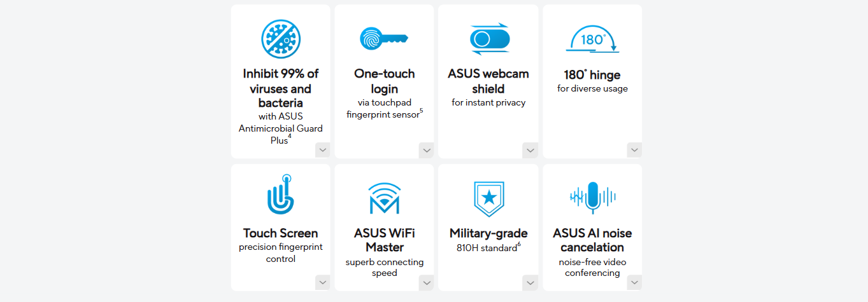Viewport: 868px width, 302px height.
Task: Expand the Antimicrobial Guard Plus card
Action: 323,150
